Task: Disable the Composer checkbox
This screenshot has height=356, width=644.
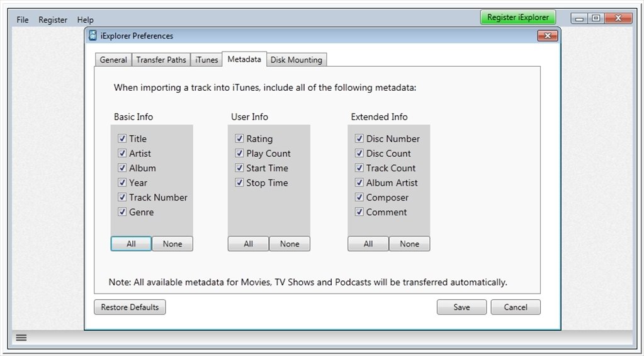Action: click(x=359, y=197)
